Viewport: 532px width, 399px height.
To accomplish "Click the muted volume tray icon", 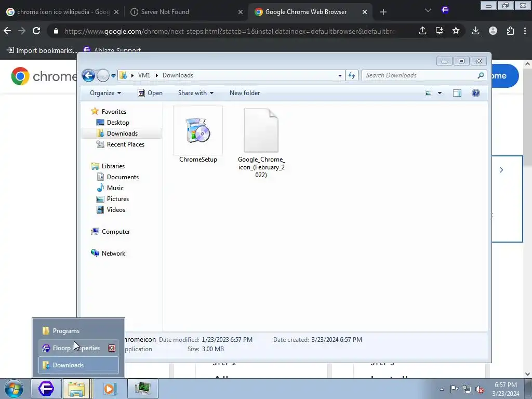I will point(480,389).
